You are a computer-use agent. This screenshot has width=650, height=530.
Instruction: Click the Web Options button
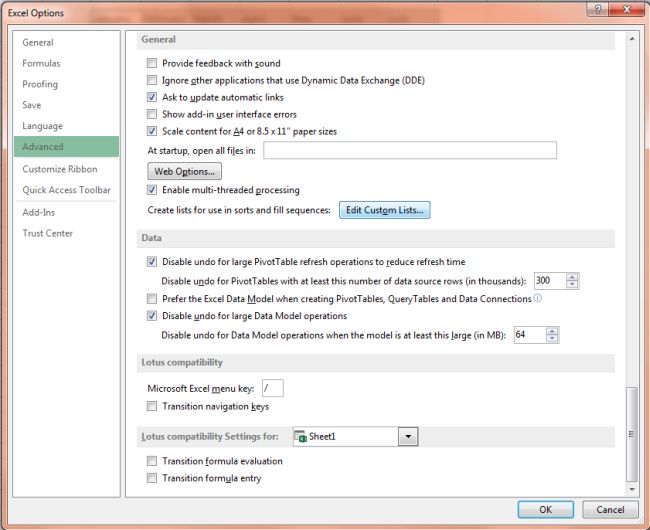[184, 171]
